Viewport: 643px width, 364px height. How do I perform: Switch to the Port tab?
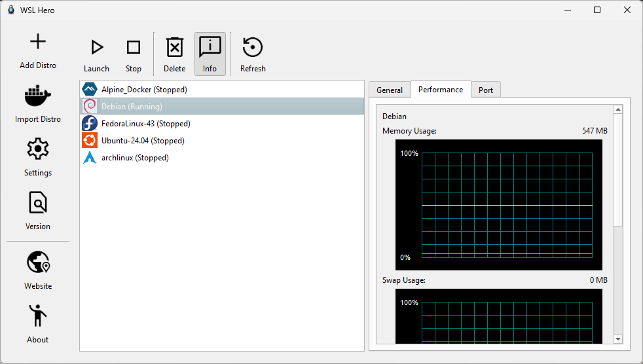point(485,90)
